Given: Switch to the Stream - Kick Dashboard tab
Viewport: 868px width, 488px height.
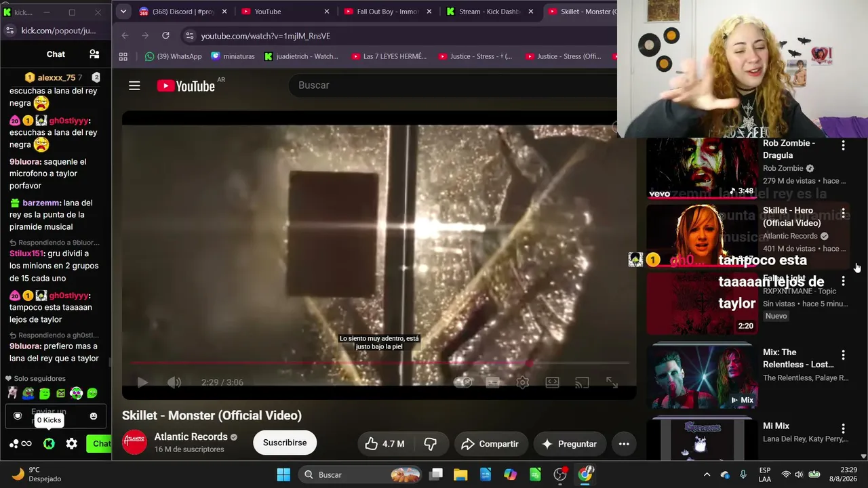Looking at the screenshot, I should coord(490,12).
